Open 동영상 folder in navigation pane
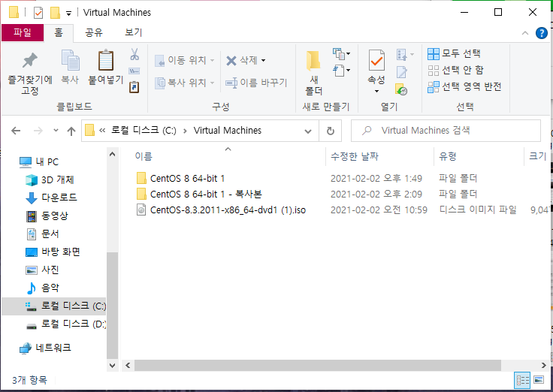The image size is (553, 392). 47,216
